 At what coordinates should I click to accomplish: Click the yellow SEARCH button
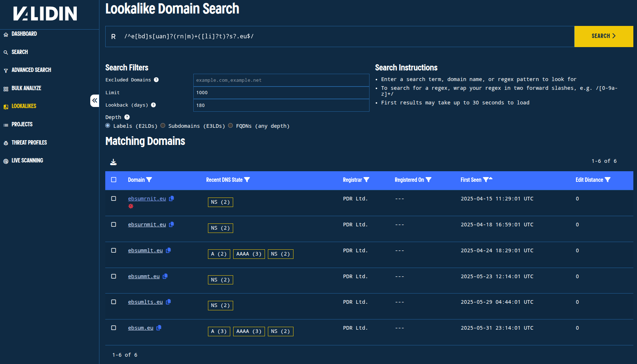(604, 37)
